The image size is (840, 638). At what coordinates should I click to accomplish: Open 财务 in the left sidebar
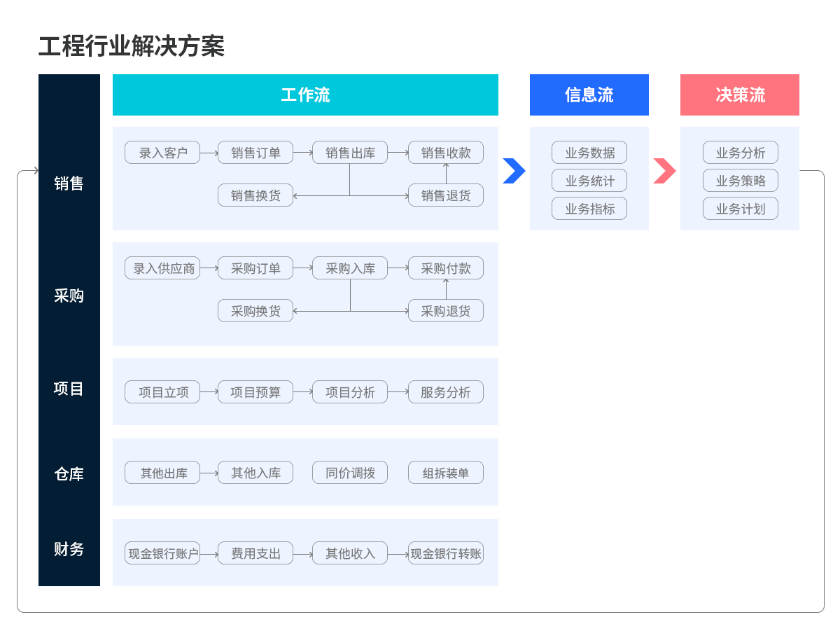pos(69,550)
